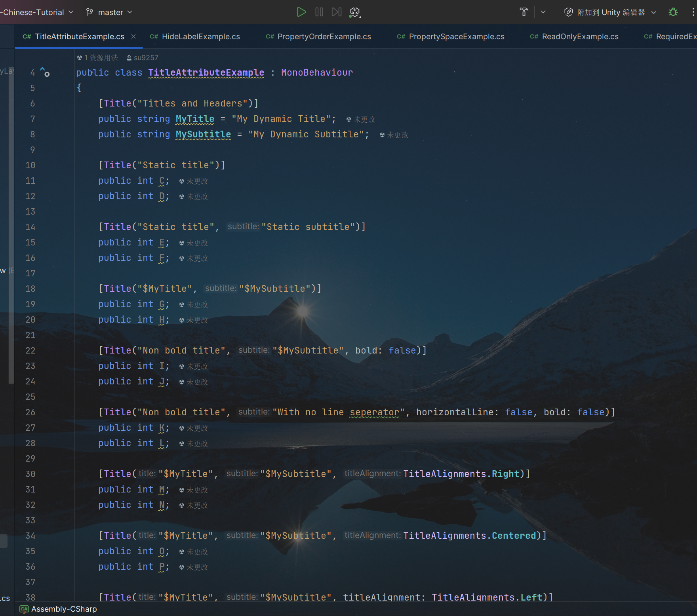Close the TitleAttributeExample.cs tab

[x=133, y=36]
